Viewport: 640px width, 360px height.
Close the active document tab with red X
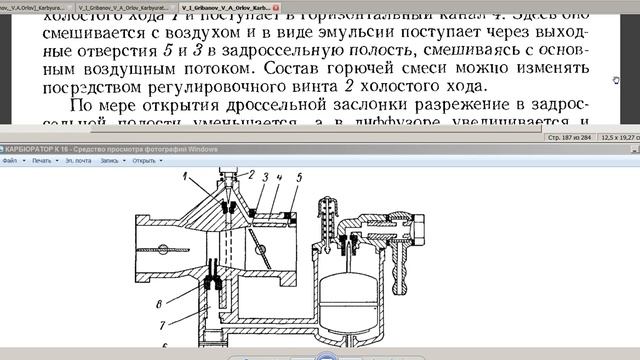point(276,7)
